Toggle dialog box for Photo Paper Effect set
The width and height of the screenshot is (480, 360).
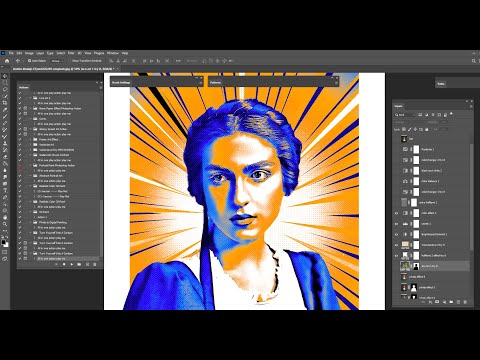click(x=25, y=108)
